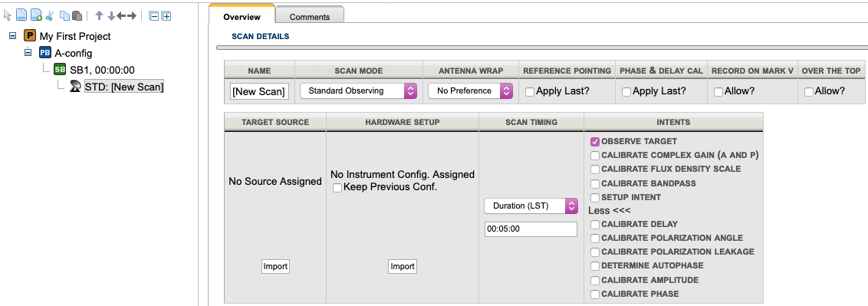
Task: Open the Scan Mode Standard Observing dropdown
Action: click(358, 90)
